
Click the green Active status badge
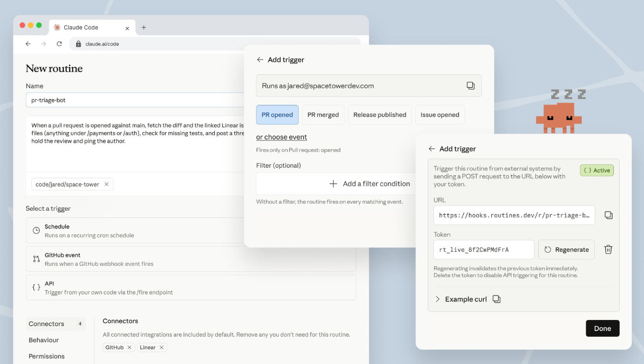coord(597,171)
